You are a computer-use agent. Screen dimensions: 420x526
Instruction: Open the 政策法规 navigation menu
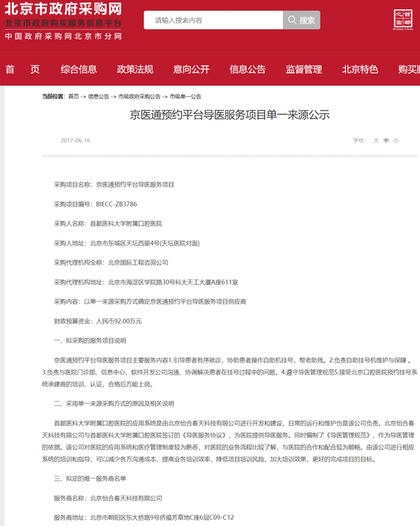pyautogui.click(x=135, y=69)
